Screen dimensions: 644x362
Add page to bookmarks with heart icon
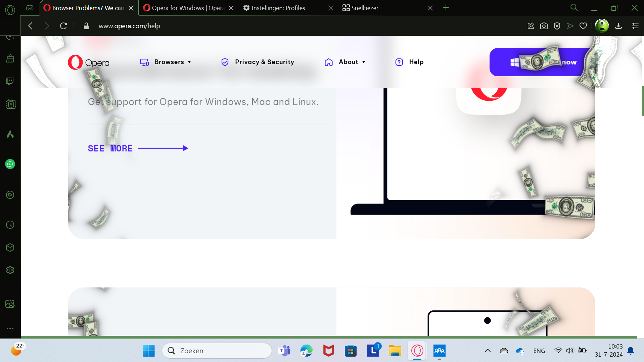583,26
